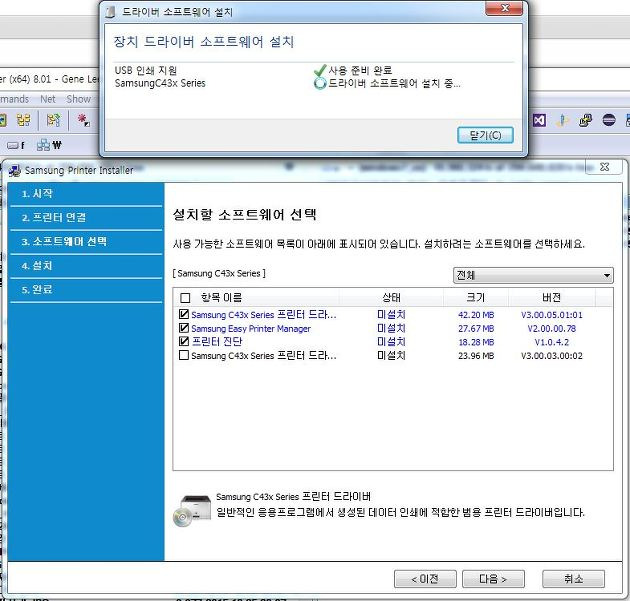Click the network drive icon labeled ₩

pos(49,145)
